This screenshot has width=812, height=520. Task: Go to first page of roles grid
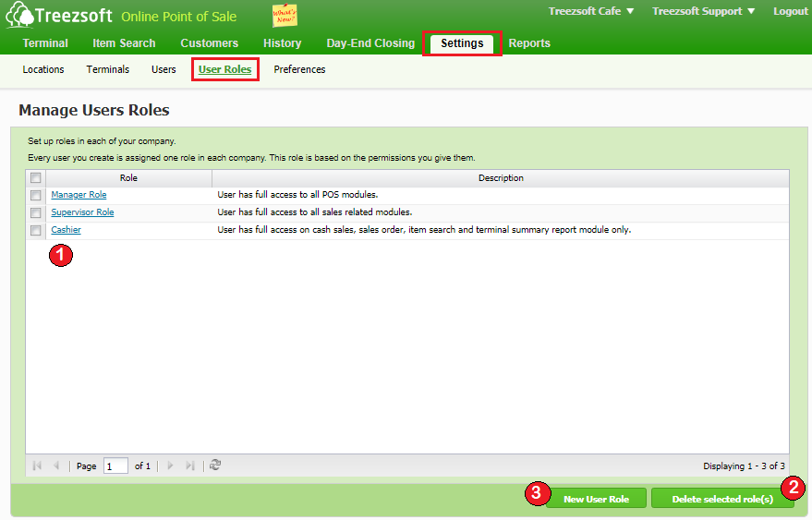click(x=37, y=466)
